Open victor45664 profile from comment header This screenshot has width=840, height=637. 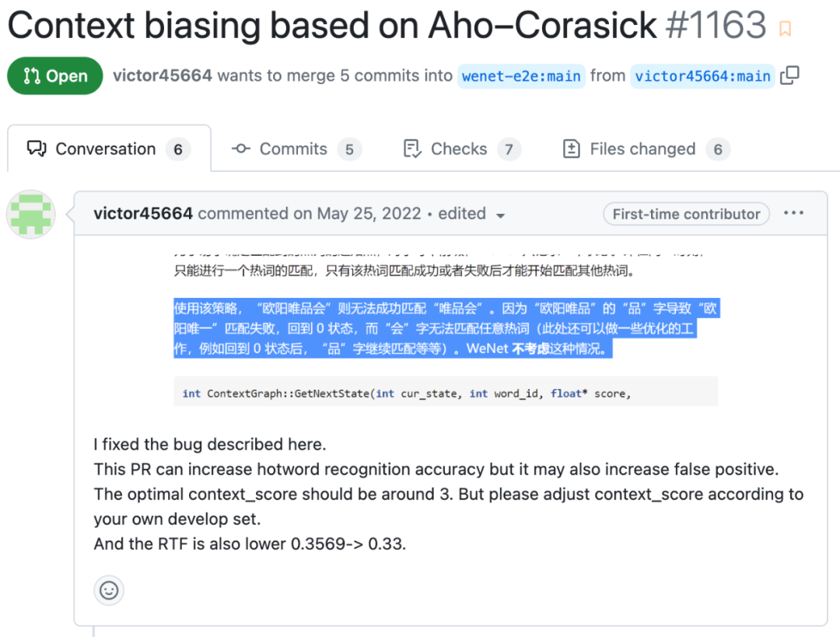click(x=143, y=214)
